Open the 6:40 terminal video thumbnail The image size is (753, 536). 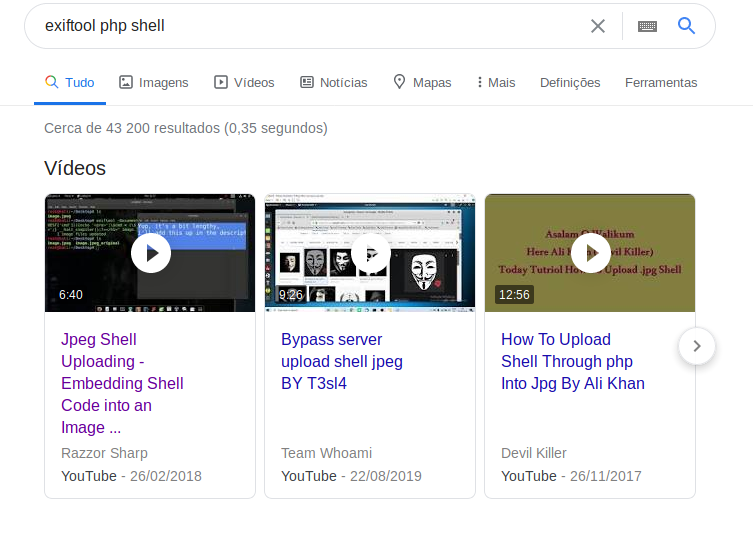point(150,253)
